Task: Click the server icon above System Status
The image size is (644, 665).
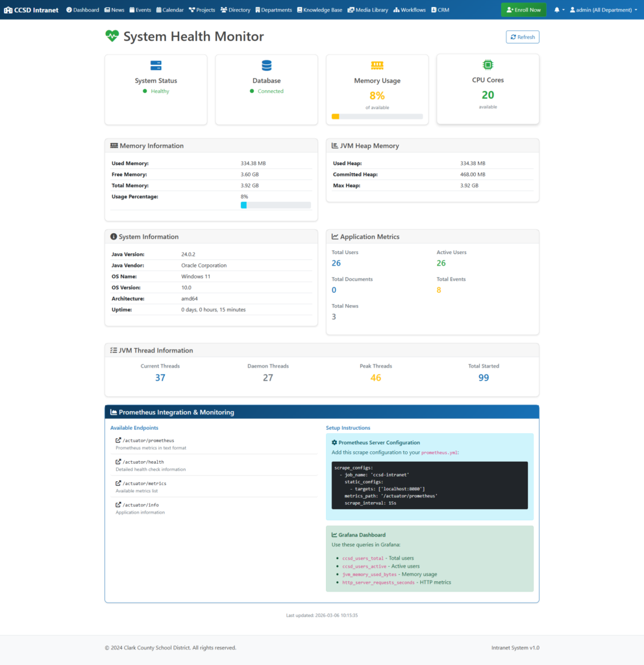Action: (x=156, y=66)
